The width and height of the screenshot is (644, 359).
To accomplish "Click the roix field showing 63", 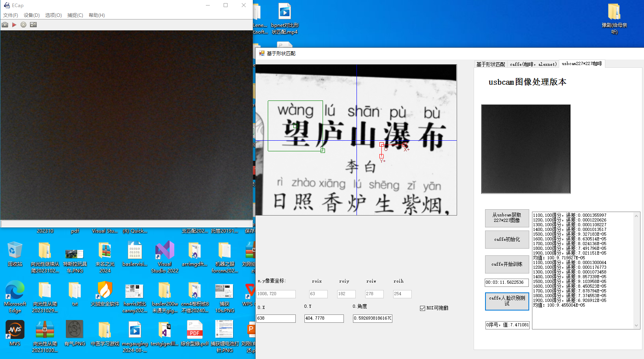I will [318, 294].
